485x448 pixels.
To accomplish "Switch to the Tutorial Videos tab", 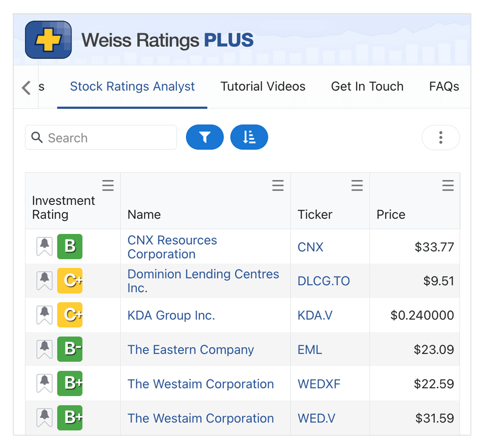I will tap(262, 86).
